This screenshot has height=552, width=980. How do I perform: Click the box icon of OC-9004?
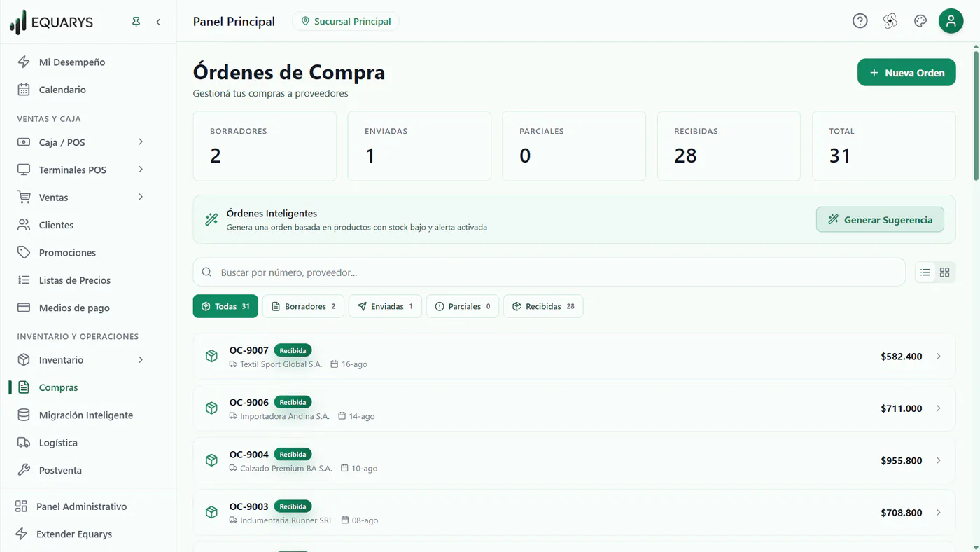point(211,460)
